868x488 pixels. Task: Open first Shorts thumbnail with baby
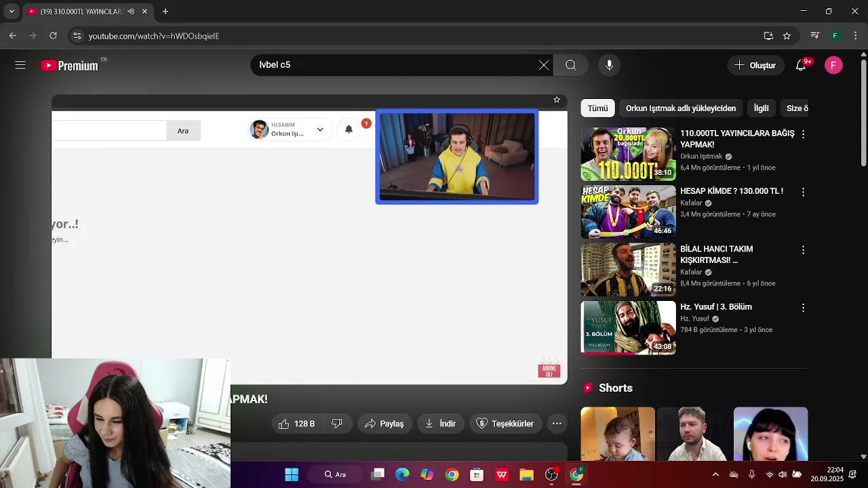[618, 434]
